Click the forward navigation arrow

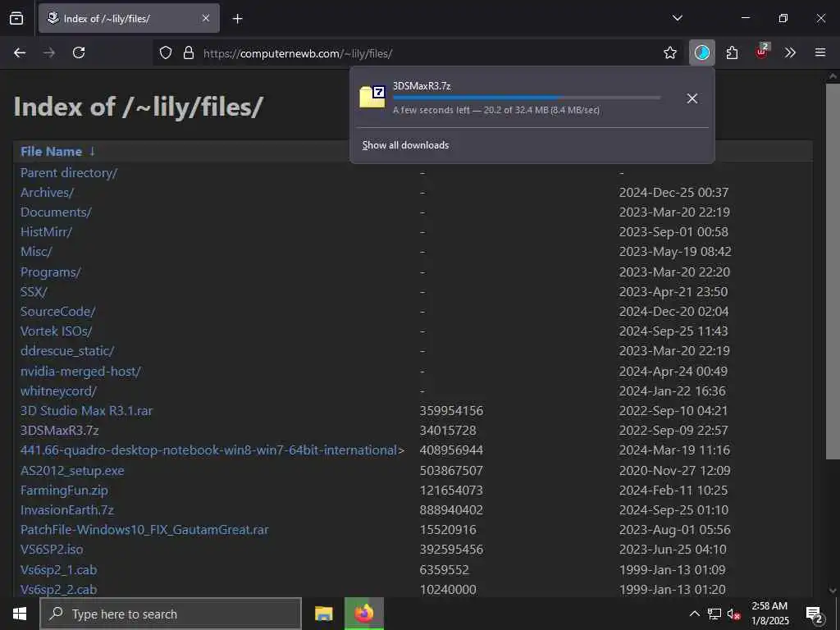[49, 52]
